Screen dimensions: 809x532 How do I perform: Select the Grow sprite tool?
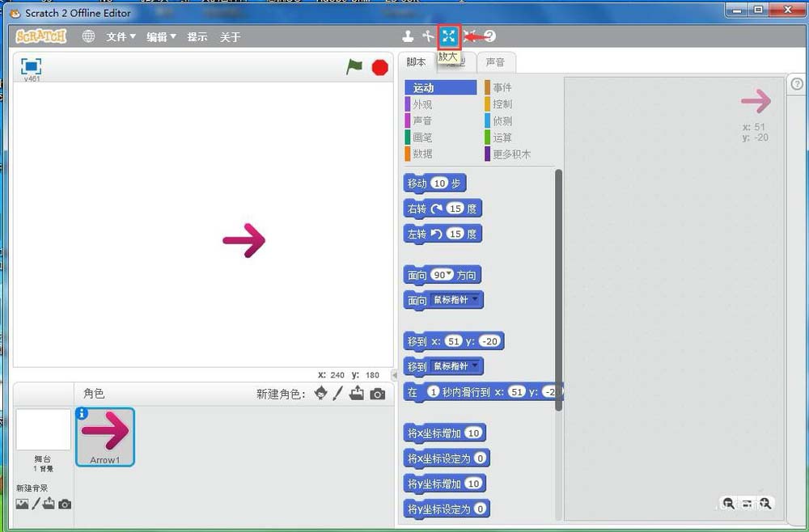pos(449,36)
